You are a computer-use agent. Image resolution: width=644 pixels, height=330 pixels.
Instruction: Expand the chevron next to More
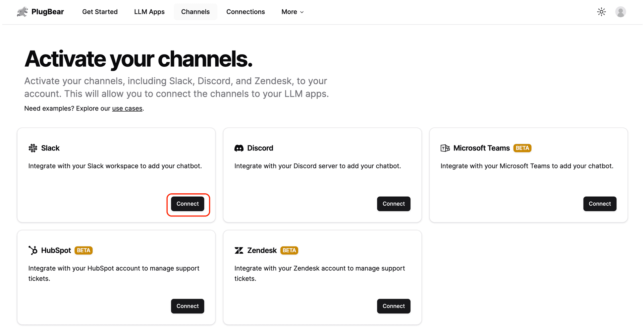(x=302, y=12)
